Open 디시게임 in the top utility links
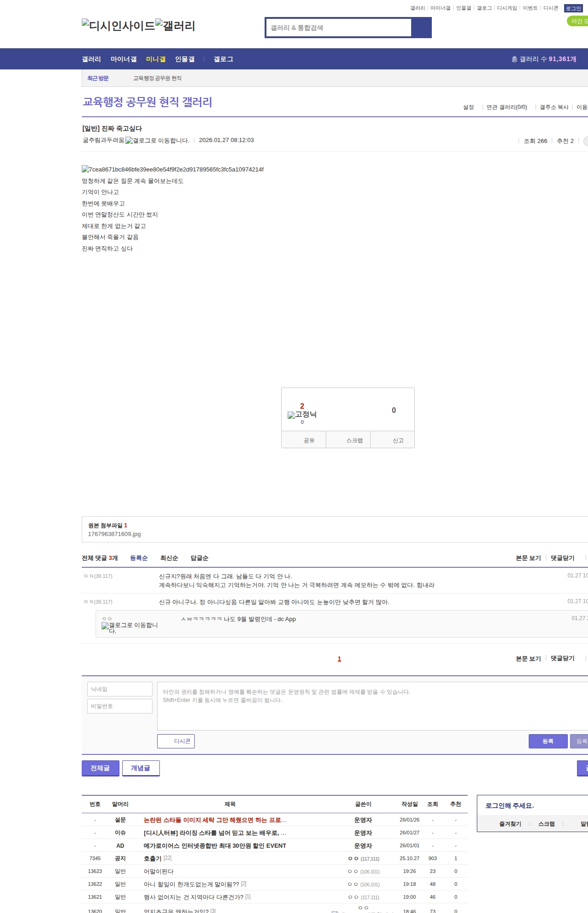 pos(507,8)
